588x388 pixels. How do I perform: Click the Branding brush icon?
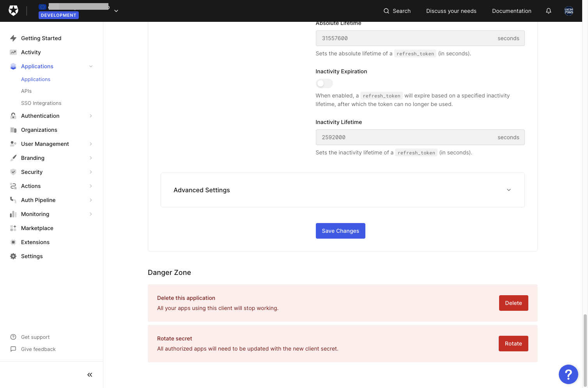point(13,158)
